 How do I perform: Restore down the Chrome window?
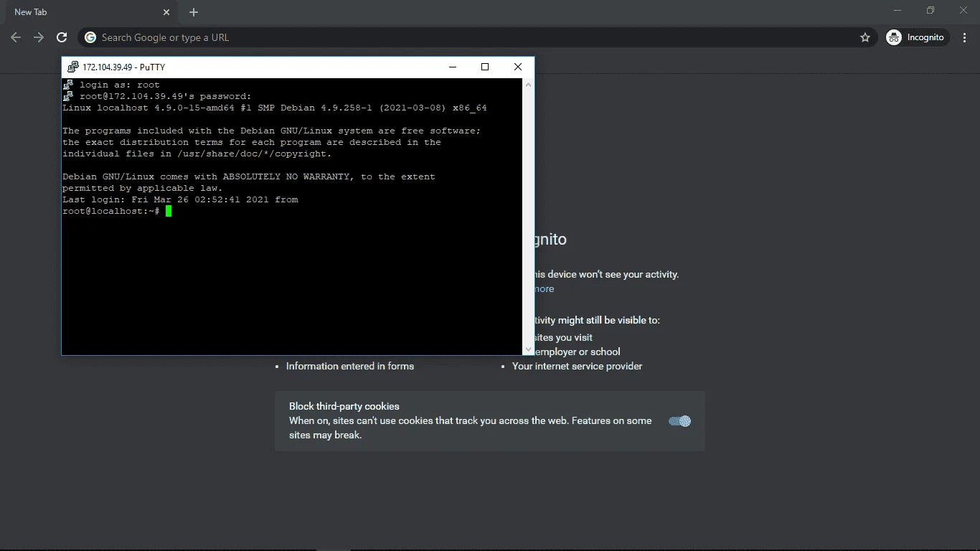click(x=930, y=10)
